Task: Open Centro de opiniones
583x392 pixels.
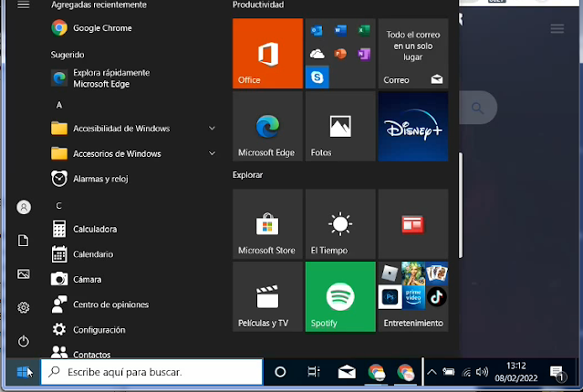Action: (x=100, y=304)
